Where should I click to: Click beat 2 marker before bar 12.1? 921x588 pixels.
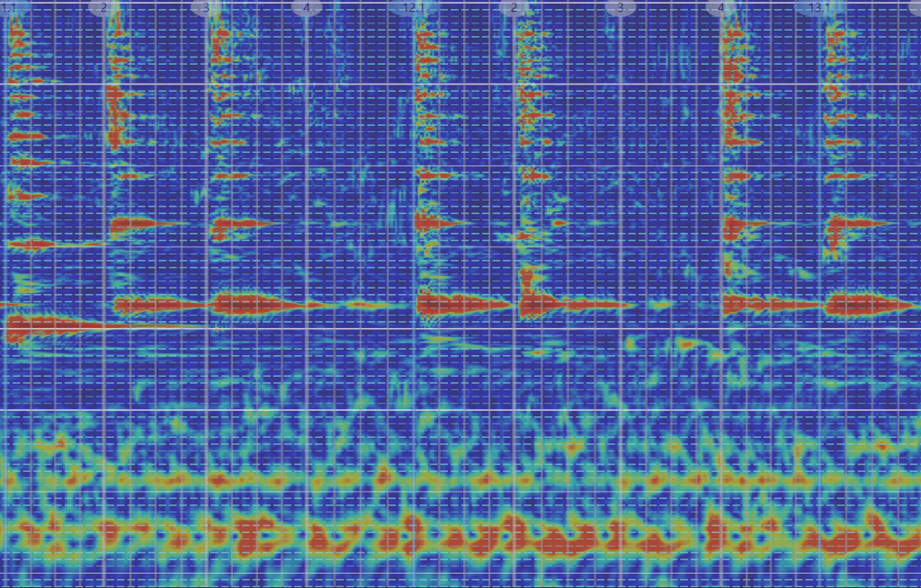[x=103, y=8]
